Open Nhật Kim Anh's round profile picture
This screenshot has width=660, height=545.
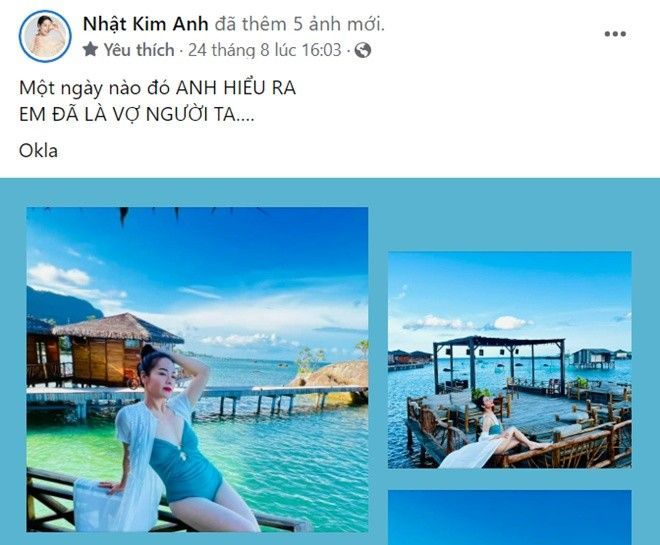pyautogui.click(x=45, y=36)
